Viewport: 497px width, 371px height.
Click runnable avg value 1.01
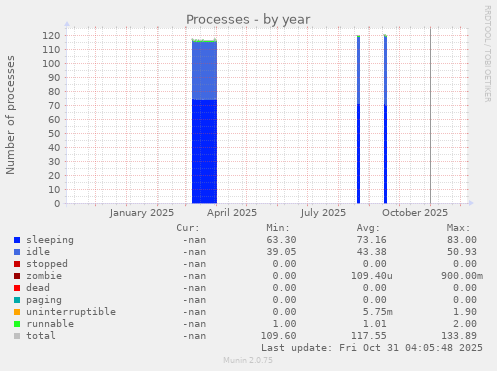(x=374, y=324)
